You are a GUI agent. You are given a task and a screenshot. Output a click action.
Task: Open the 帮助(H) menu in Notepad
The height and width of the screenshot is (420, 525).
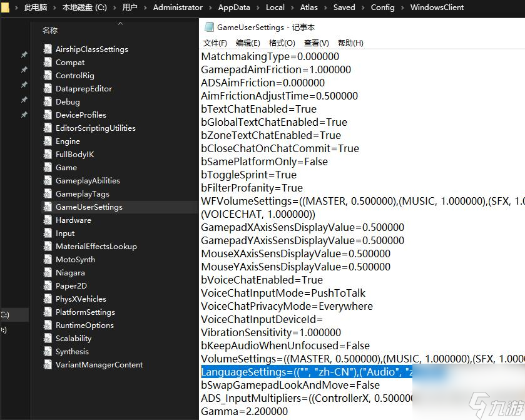pyautogui.click(x=350, y=43)
